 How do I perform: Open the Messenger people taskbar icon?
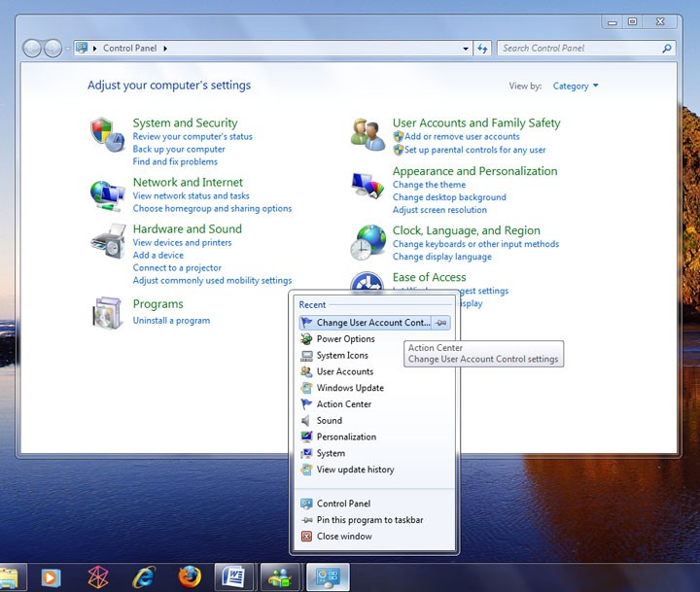tap(280, 577)
